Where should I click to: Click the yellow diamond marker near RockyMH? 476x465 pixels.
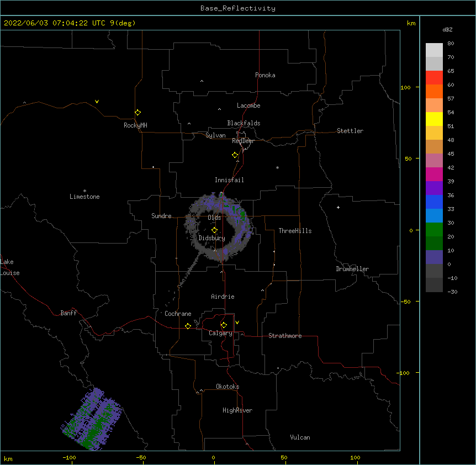click(137, 113)
